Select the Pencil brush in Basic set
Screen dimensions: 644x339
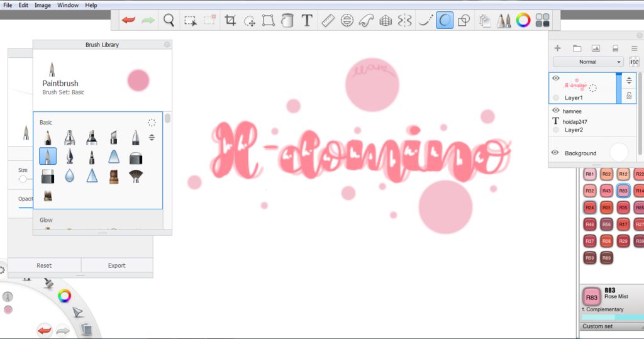coord(48,137)
